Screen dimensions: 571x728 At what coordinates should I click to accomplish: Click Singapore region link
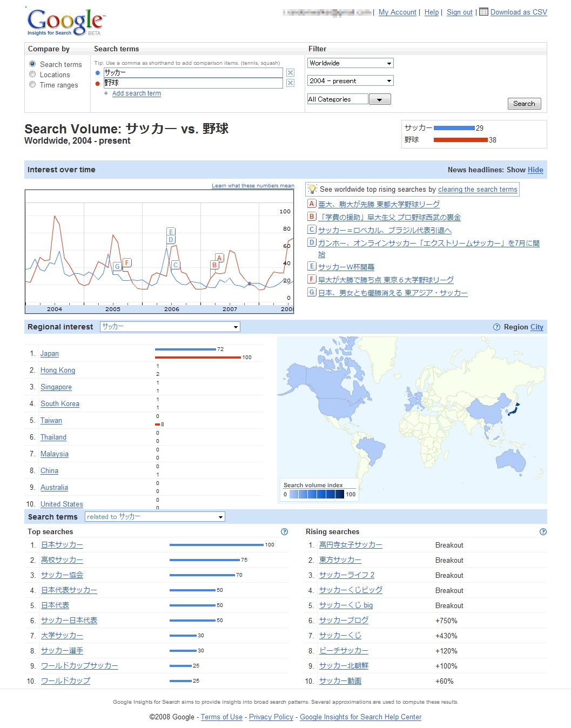pyautogui.click(x=56, y=387)
